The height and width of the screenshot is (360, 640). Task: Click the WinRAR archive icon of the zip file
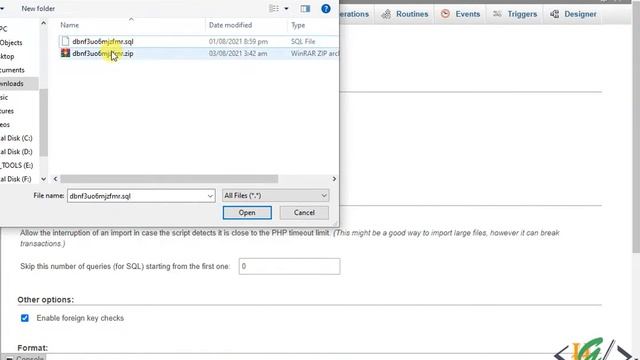coord(65,53)
